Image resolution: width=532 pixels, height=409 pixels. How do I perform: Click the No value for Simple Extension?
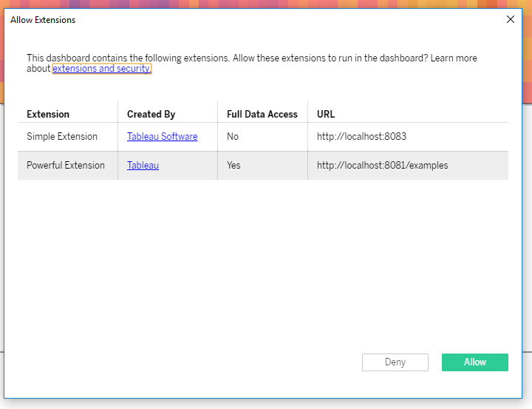[233, 137]
